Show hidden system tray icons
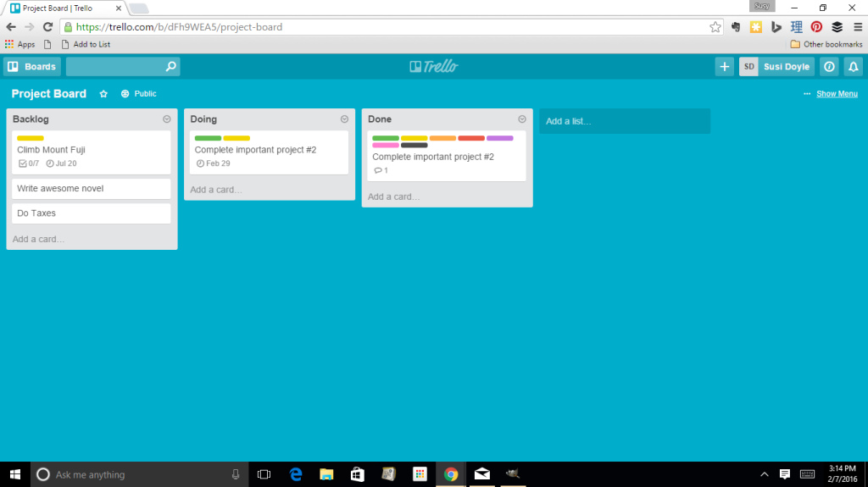 coord(765,474)
